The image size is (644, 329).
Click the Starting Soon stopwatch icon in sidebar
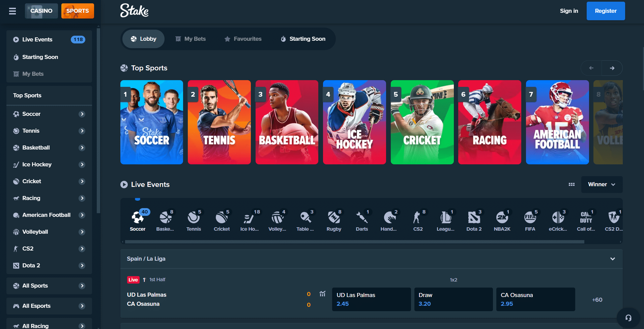tap(16, 57)
